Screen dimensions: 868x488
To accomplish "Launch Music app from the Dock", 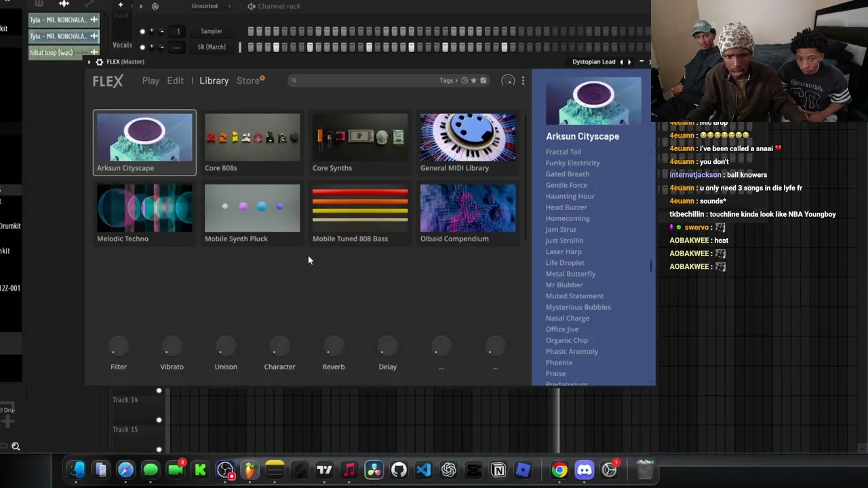I will (x=349, y=470).
